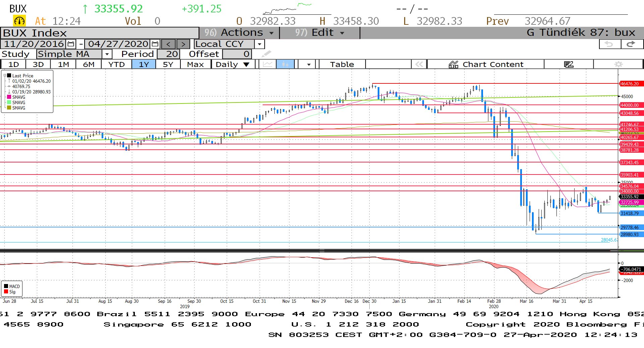Open the 97) Edit menu
The image size is (644, 348).
[320, 33]
